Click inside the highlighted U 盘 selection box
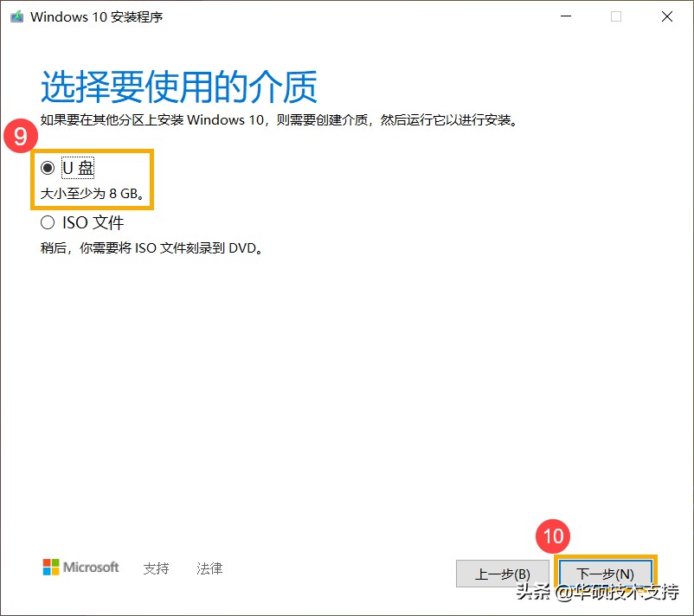This screenshot has height=616, width=694. point(91,179)
